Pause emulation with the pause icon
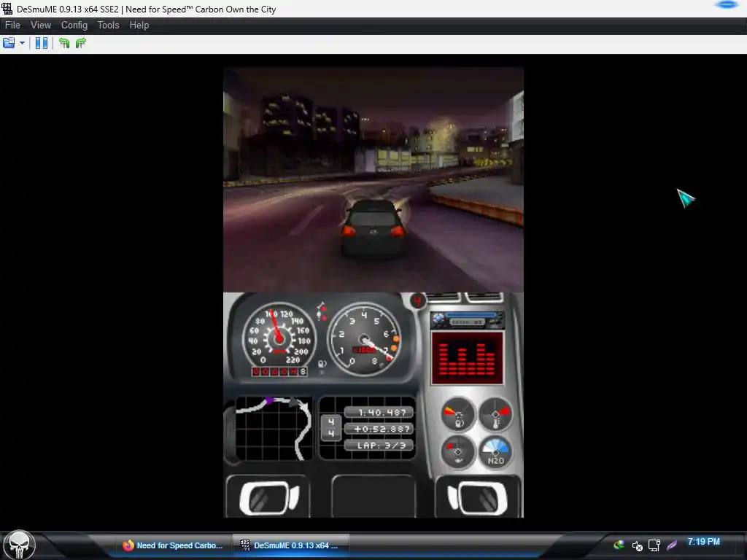The image size is (747, 560). (x=42, y=43)
